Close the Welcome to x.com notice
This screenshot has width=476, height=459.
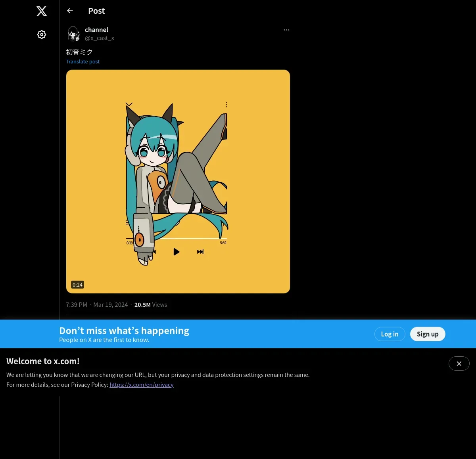(459, 363)
